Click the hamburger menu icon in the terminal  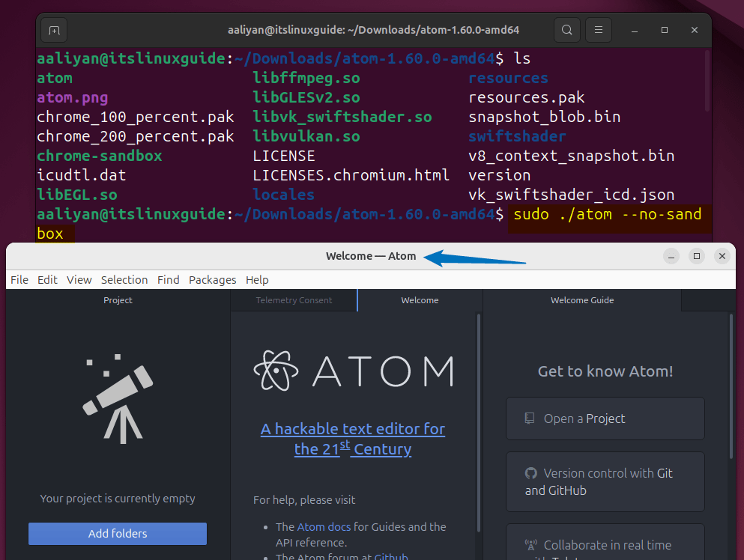(x=598, y=30)
